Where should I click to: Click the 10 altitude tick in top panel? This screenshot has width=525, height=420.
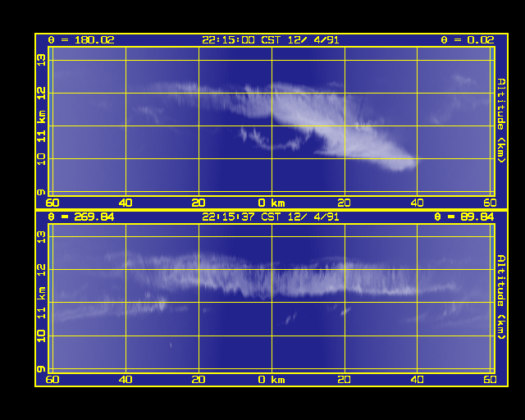click(x=41, y=159)
